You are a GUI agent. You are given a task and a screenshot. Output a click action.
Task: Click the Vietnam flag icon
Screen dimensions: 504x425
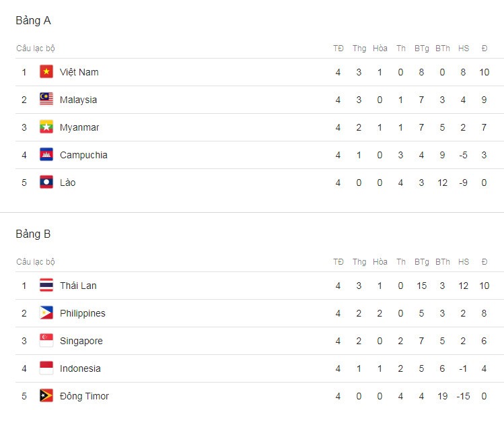46,72
